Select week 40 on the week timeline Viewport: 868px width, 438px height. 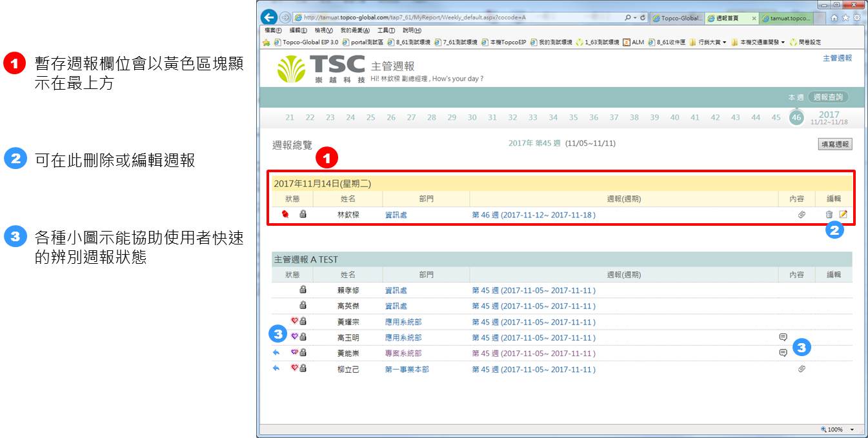[x=674, y=117]
